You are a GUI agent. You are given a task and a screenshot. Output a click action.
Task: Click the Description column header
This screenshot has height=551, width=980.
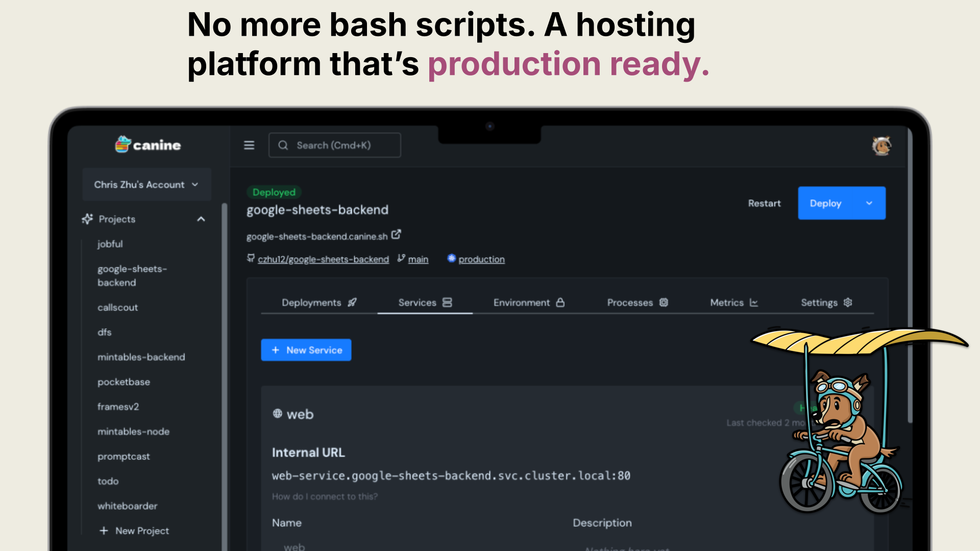point(602,523)
